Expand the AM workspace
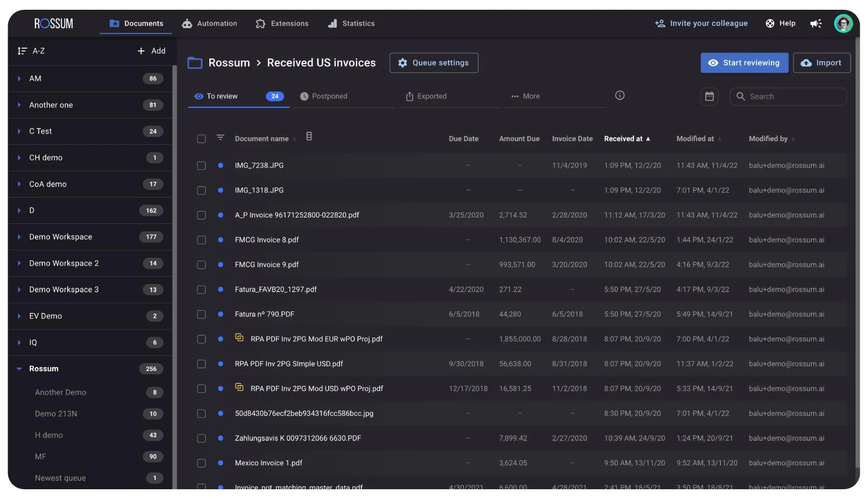This screenshot has height=499, width=868. [x=19, y=79]
